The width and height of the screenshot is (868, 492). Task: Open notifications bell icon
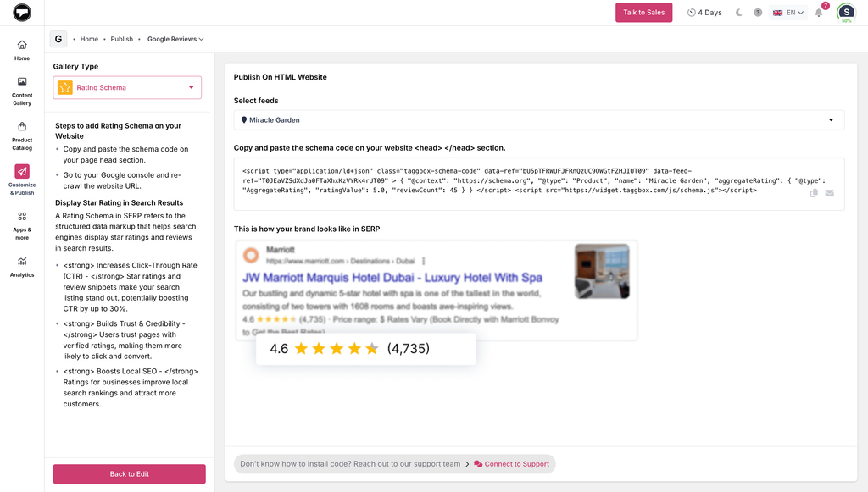819,12
